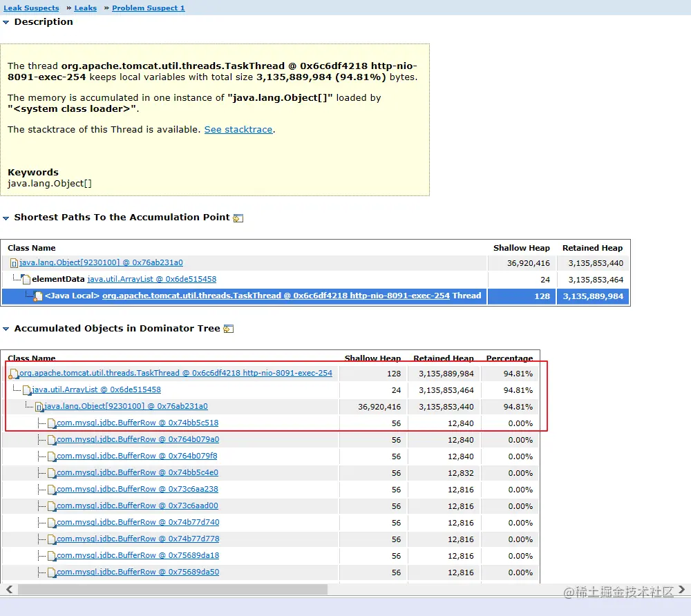Click the horizontal scrollbar right arrow
691x616 pixels.
click(x=682, y=589)
